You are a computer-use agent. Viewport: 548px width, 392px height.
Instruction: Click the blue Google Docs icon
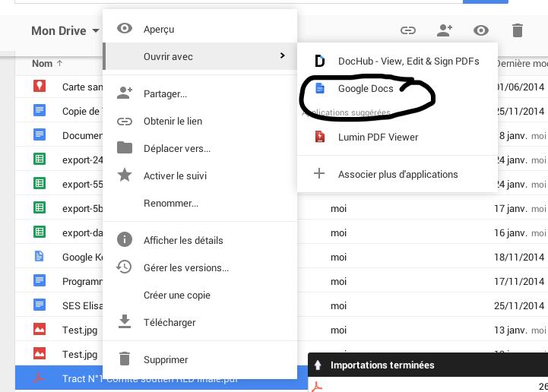(320, 88)
